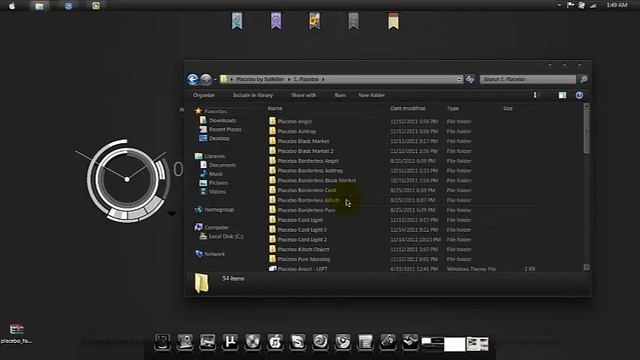Open Firefox from the dock
This screenshot has width=640, height=360.
click(x=320, y=341)
